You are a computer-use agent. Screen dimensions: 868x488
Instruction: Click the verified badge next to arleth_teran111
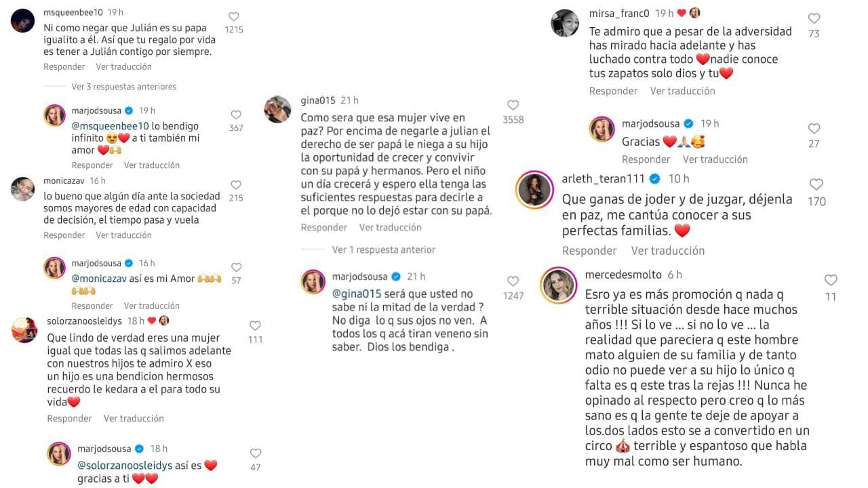[653, 179]
